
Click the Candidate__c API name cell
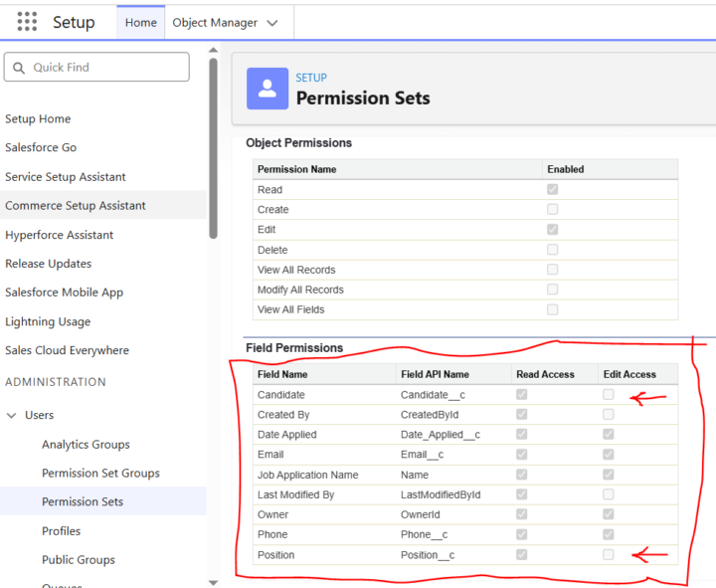(433, 395)
